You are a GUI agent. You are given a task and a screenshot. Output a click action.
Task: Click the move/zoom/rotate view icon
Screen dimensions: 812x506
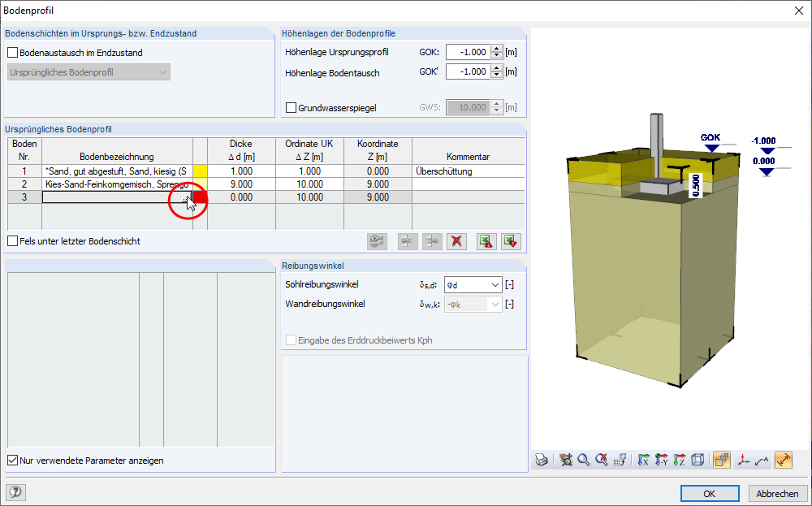pos(565,460)
